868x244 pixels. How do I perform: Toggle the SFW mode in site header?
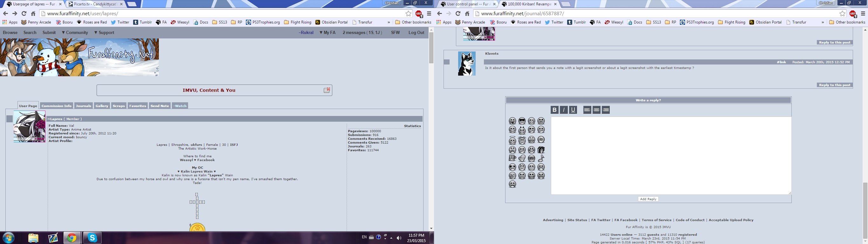(395, 33)
